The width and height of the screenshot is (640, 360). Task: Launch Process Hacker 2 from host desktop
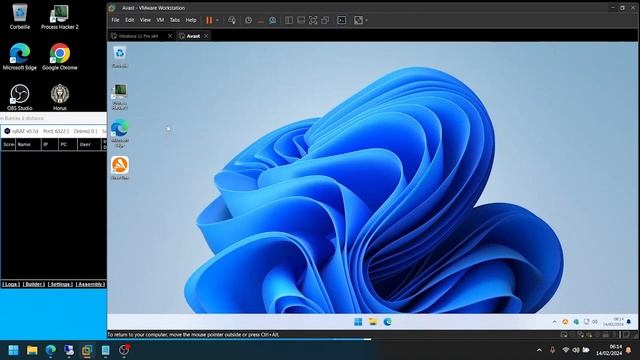coord(60,16)
